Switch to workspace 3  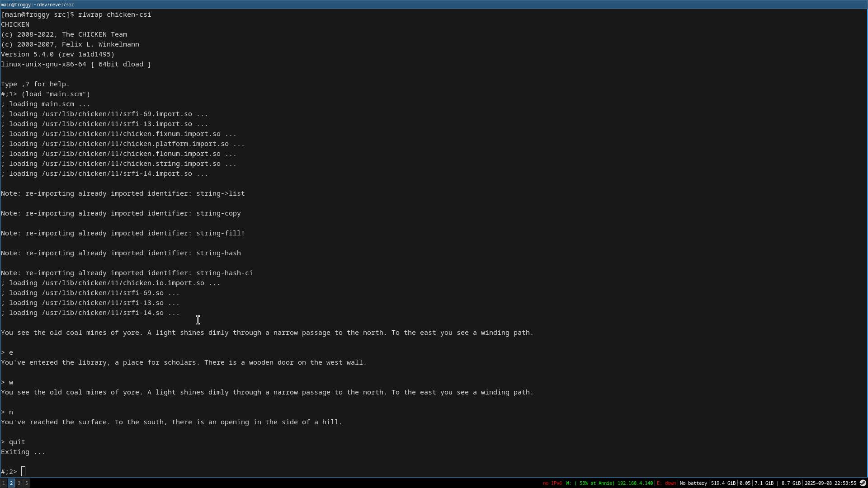19,483
